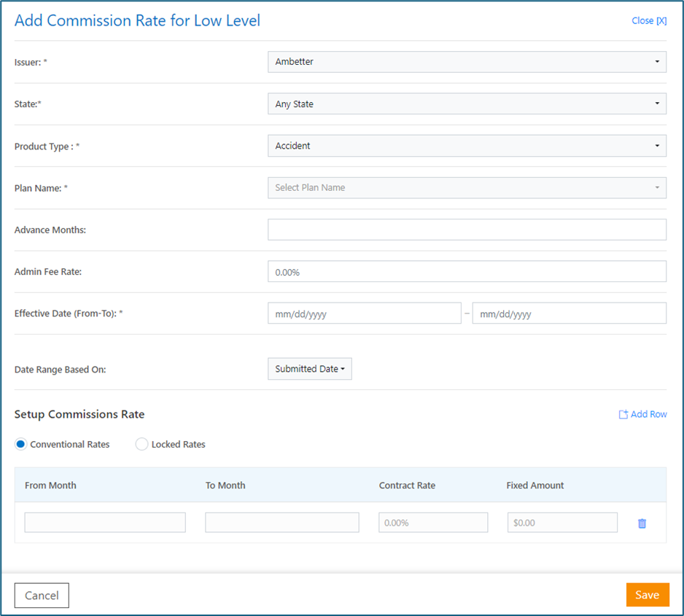Open the Select Plan Name dropdown
This screenshot has width=684, height=616.
(467, 187)
